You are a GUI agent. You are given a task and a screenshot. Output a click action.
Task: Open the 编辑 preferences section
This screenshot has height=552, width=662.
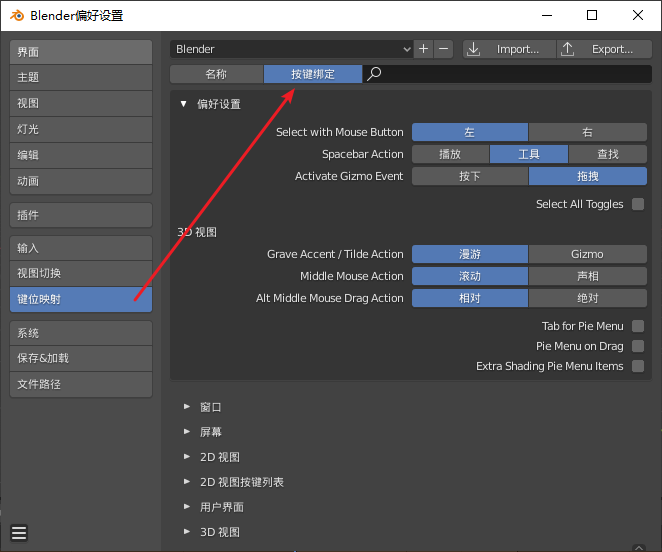[x=81, y=155]
